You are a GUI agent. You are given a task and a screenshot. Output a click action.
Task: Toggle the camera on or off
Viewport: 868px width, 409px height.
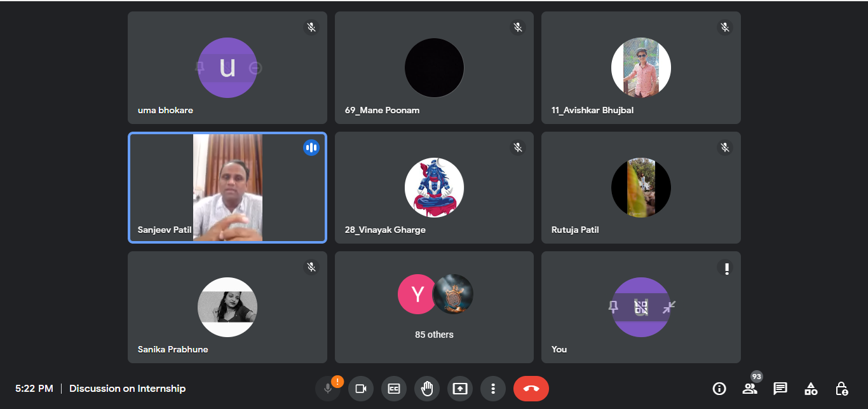[361, 389]
